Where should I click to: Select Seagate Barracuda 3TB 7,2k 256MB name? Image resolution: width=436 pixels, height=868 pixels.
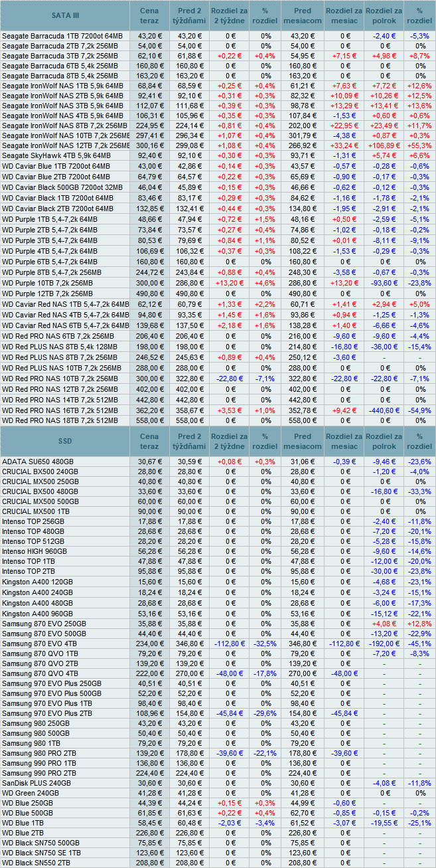[x=61, y=56]
